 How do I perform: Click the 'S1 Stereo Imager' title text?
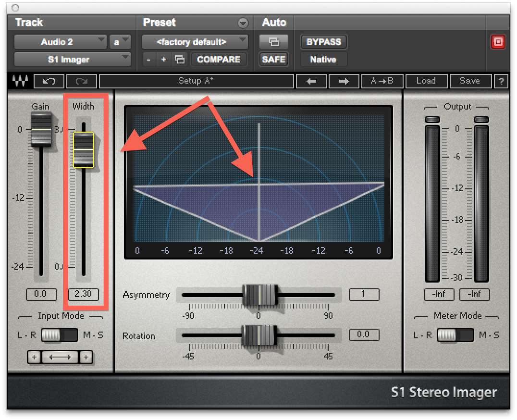coord(444,393)
